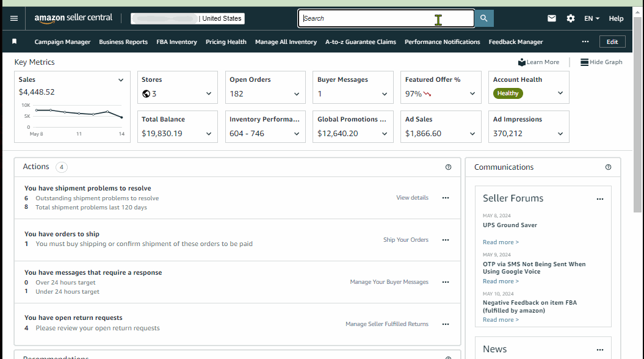Open ellipsis menu for open return requests

click(x=446, y=324)
